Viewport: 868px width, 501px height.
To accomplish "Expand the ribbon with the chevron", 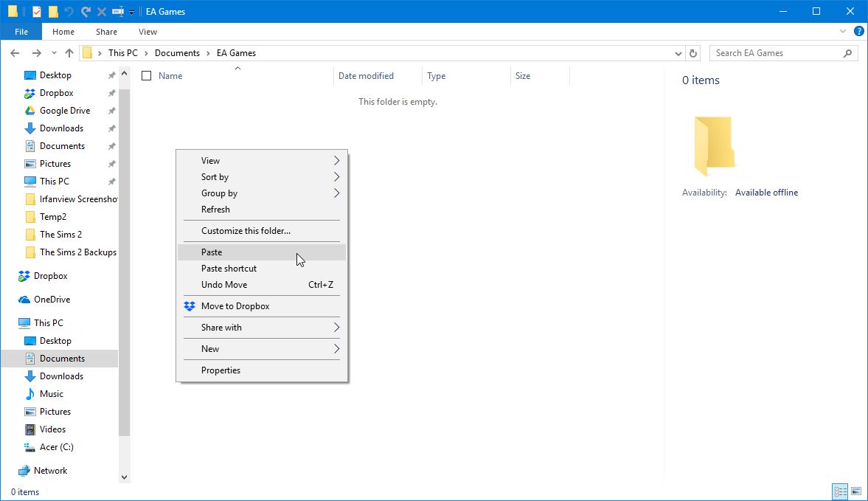I will coord(842,32).
